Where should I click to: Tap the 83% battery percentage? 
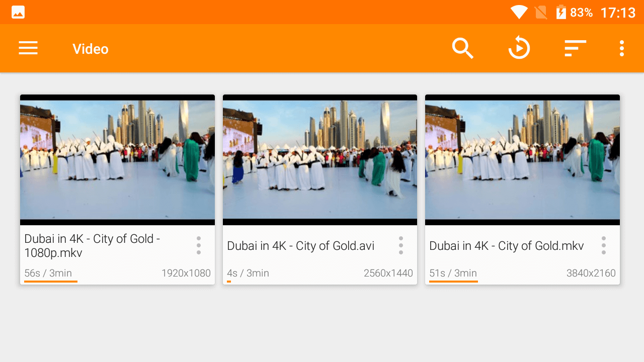click(x=581, y=13)
